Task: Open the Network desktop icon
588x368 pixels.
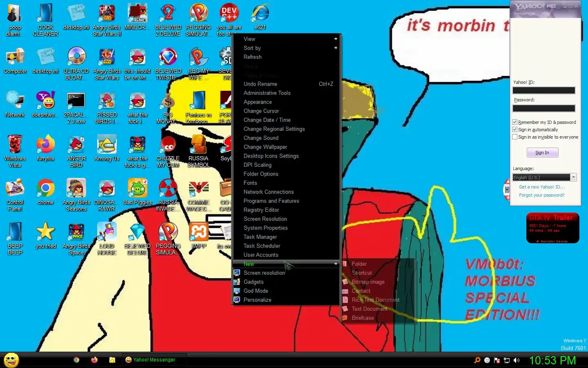Action: [15, 104]
